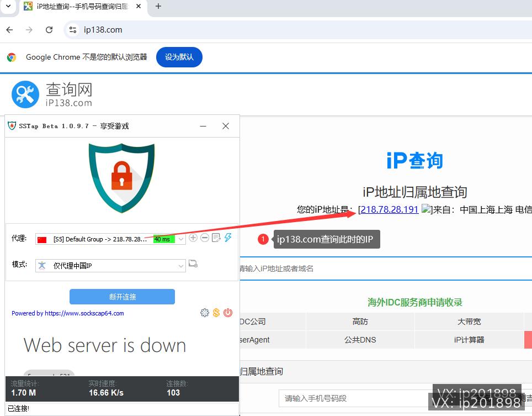Click the add proxy plus icon in SSTap
Viewport: 532px width, 416px height.
(x=193, y=238)
